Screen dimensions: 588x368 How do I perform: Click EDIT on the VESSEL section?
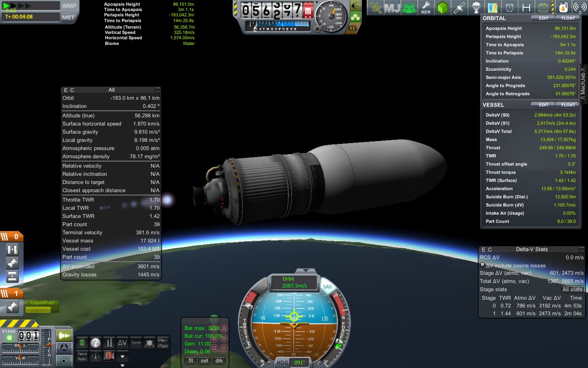(543, 105)
